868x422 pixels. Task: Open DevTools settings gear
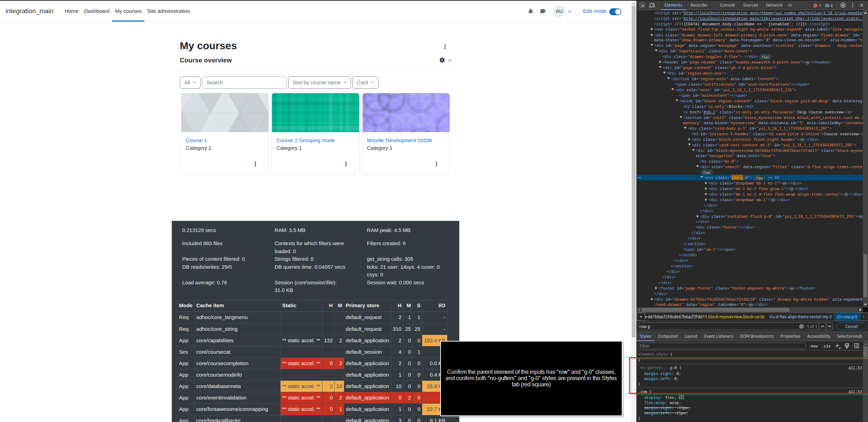(x=843, y=5)
